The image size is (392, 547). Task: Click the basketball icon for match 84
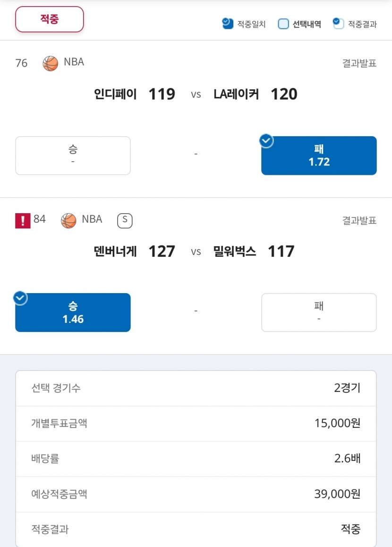[68, 221]
